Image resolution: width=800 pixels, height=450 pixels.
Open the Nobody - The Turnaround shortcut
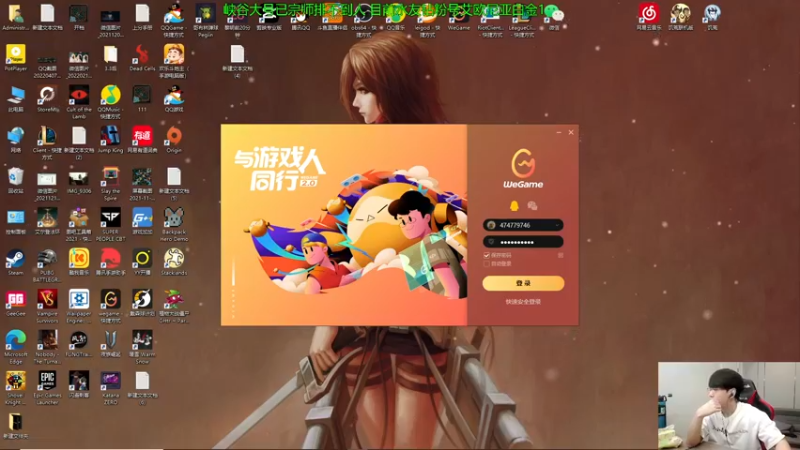47,347
